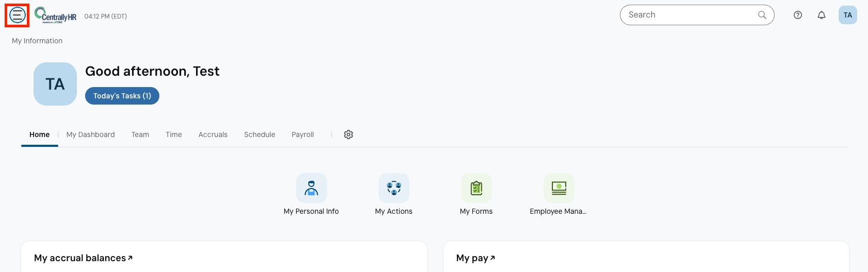Click the 04:12 PM (EDT) time text
Image resolution: width=868 pixels, height=272 pixels.
pyautogui.click(x=106, y=16)
